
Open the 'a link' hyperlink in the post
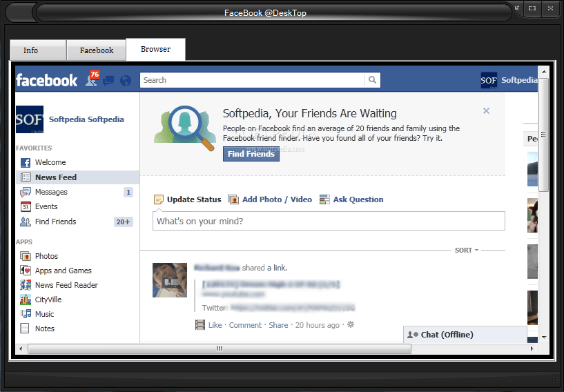coord(277,268)
